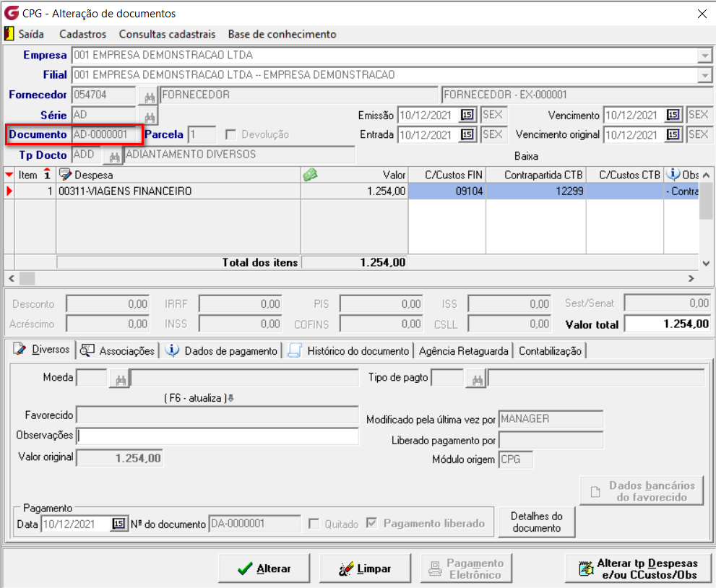This screenshot has width=716, height=588.
Task: Click the Modificado por field MANAGER
Action: (551, 419)
